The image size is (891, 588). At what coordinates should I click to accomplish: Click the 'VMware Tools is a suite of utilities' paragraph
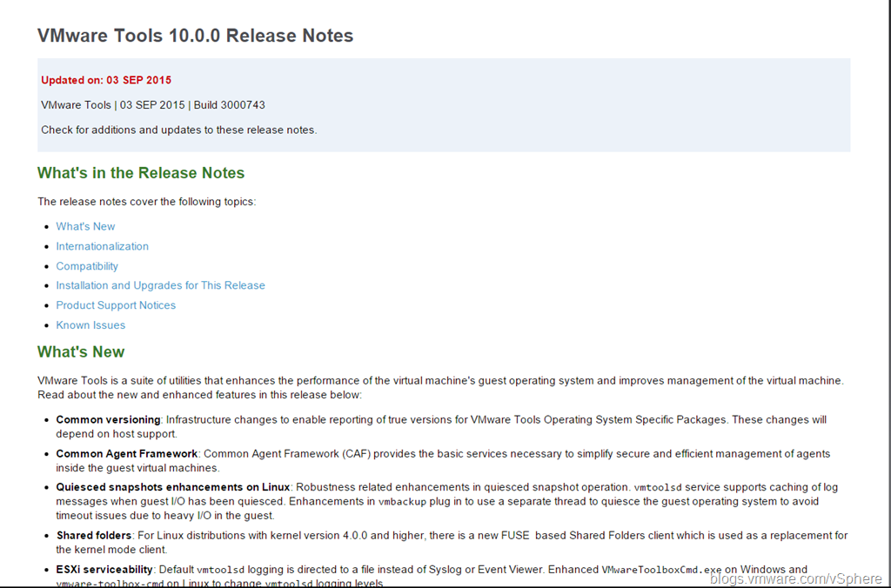coord(441,387)
